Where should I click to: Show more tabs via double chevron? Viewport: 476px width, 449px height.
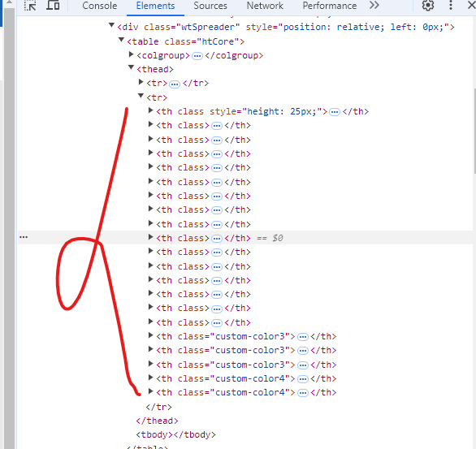374,5
